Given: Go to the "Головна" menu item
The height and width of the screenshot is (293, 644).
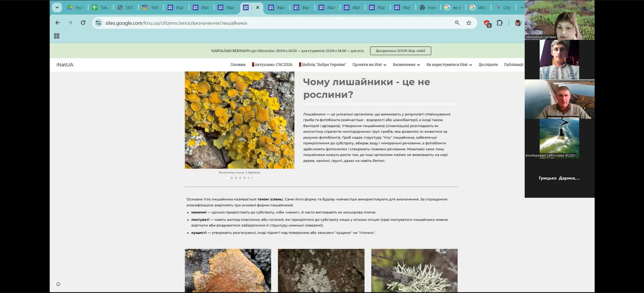Looking at the screenshot, I should point(238,65).
